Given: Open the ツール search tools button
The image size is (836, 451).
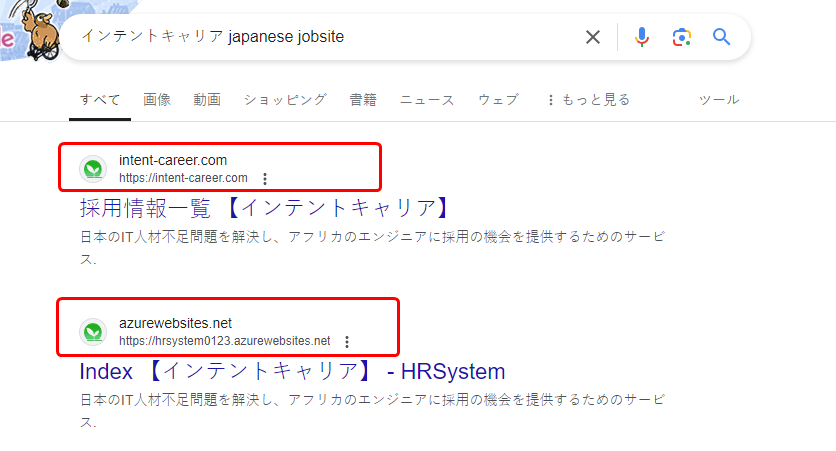Looking at the screenshot, I should pyautogui.click(x=719, y=100).
